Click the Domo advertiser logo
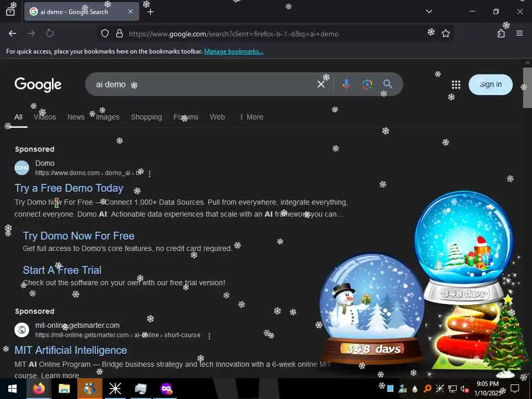This screenshot has height=399, width=532. click(x=22, y=168)
